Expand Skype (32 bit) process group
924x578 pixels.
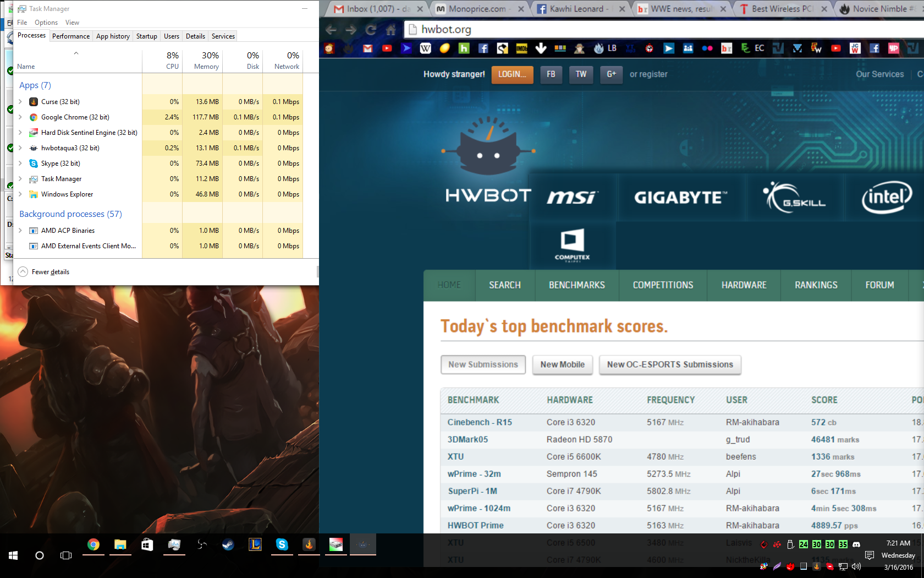20,163
